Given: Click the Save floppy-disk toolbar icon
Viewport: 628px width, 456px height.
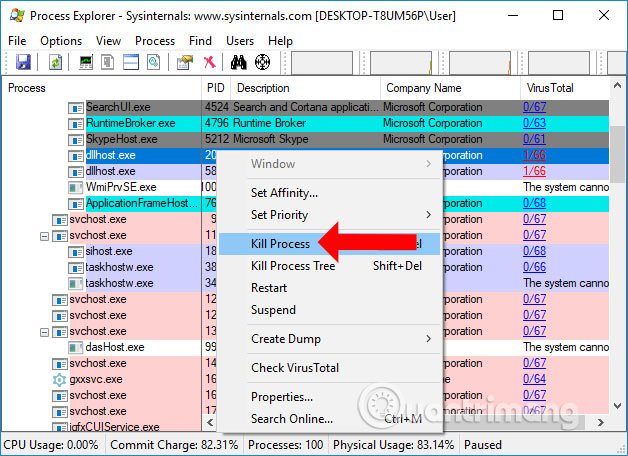Looking at the screenshot, I should [x=23, y=62].
